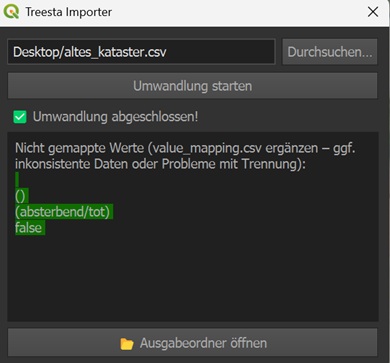The image size is (390, 363).
Task: Click the highlighted '()' log entry
Action: pos(22,196)
